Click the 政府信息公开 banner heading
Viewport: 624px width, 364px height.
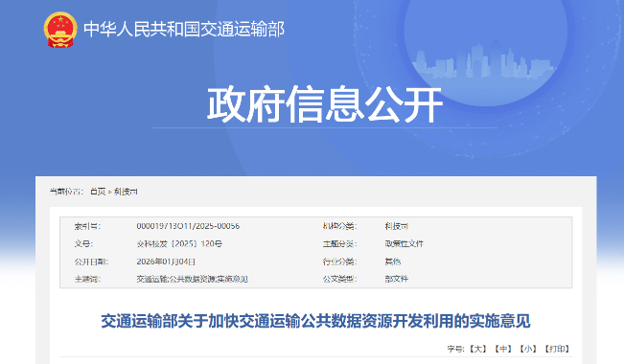click(325, 104)
